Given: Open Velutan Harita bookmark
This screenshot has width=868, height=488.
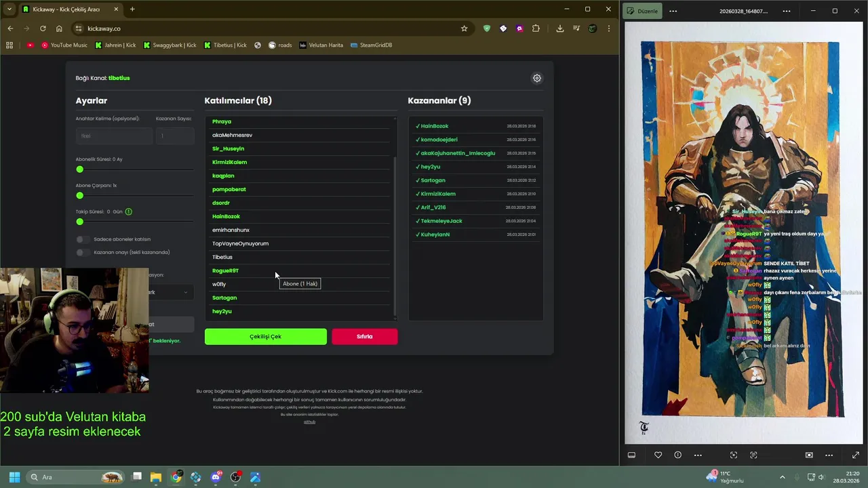Looking at the screenshot, I should [321, 45].
